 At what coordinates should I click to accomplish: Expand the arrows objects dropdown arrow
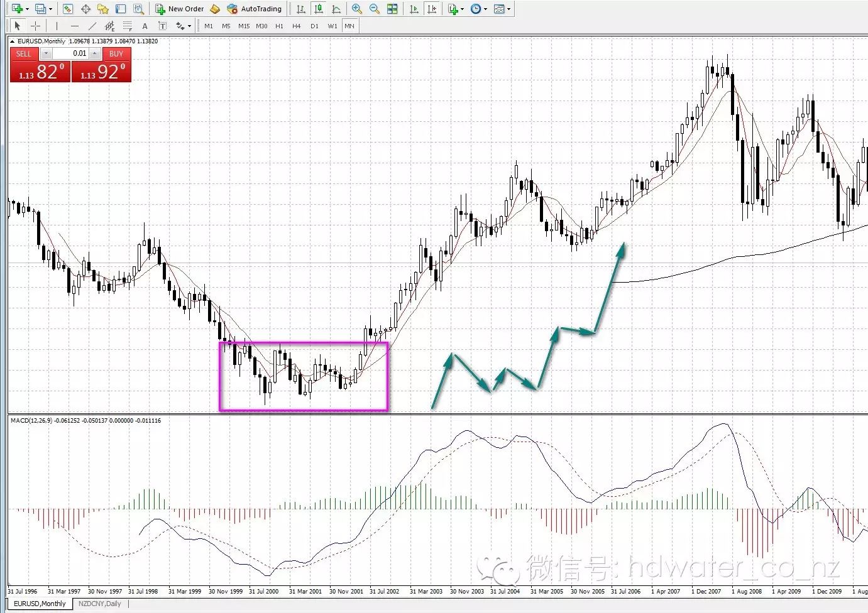pos(189,26)
